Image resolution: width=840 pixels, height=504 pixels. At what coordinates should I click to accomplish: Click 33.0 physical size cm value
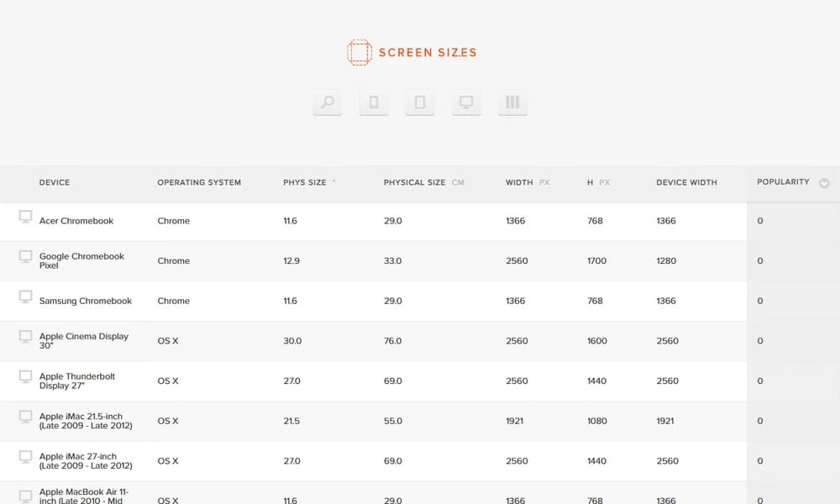[x=392, y=261]
